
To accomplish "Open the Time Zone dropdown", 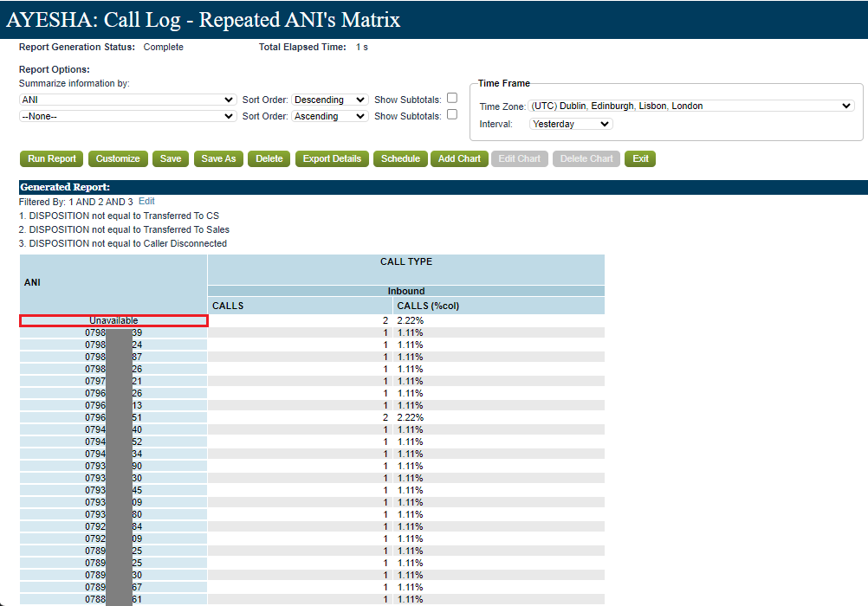I will click(x=691, y=106).
